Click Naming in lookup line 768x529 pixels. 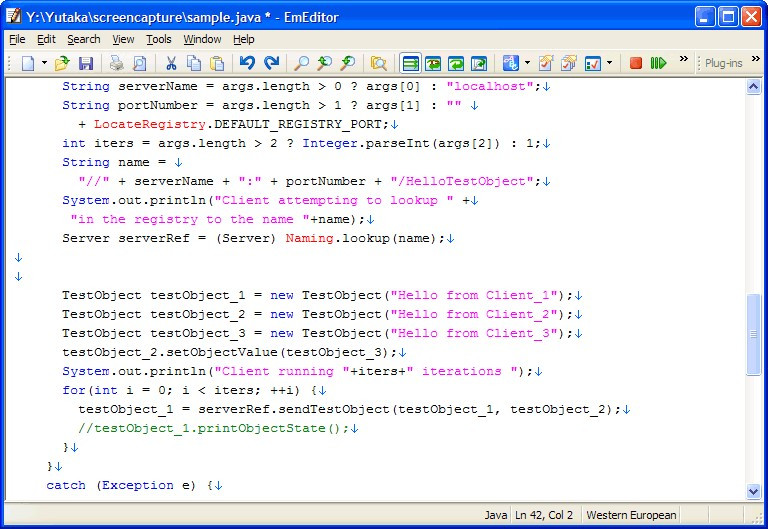click(310, 239)
